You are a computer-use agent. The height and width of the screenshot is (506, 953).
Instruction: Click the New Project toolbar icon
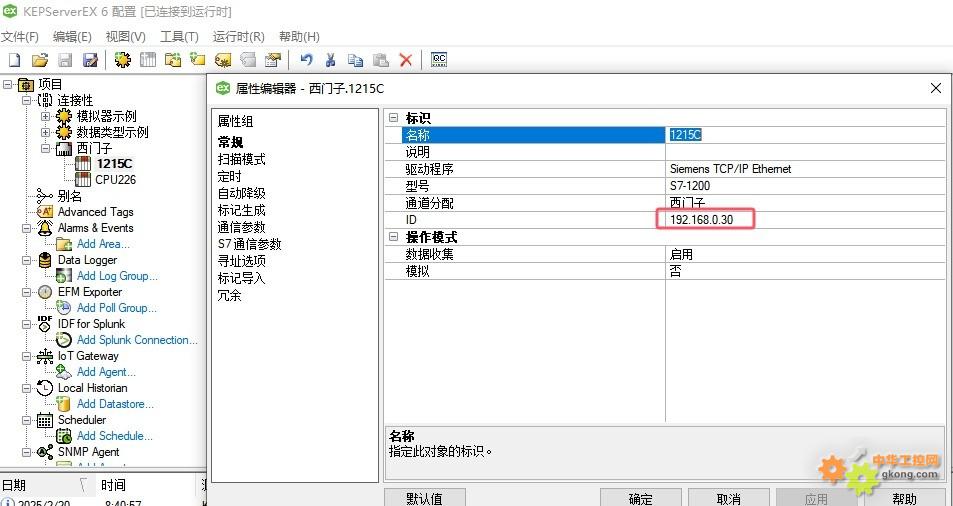click(14, 60)
